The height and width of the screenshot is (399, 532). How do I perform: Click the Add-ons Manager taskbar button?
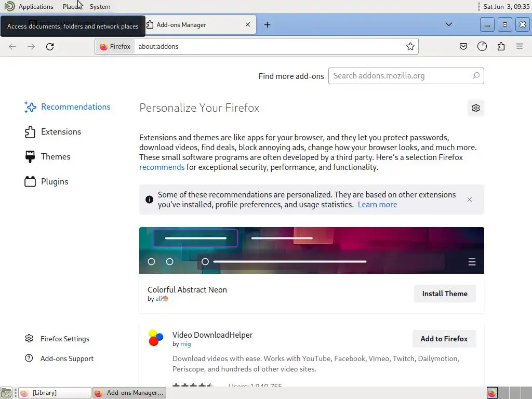point(129,393)
